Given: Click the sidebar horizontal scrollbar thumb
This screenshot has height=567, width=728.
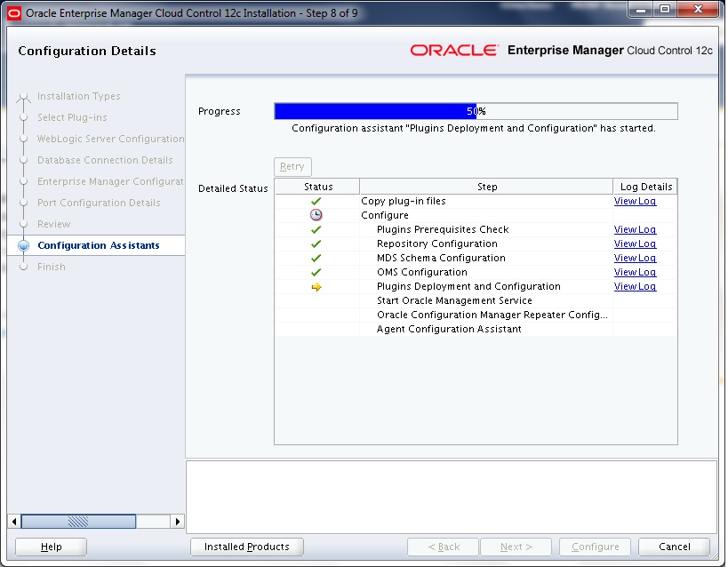Looking at the screenshot, I should tap(78, 522).
